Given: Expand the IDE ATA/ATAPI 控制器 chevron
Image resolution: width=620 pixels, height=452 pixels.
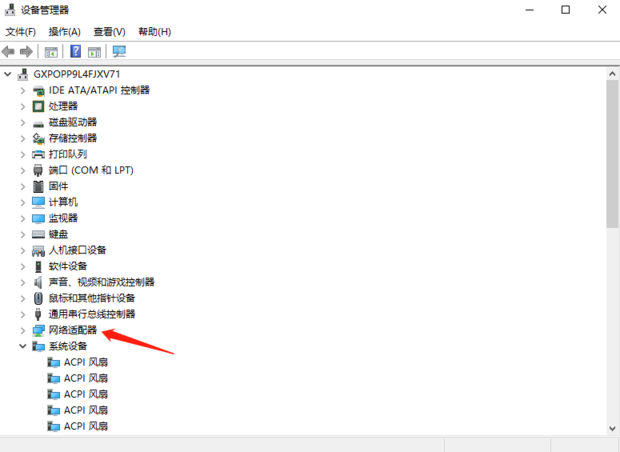Looking at the screenshot, I should click(23, 91).
